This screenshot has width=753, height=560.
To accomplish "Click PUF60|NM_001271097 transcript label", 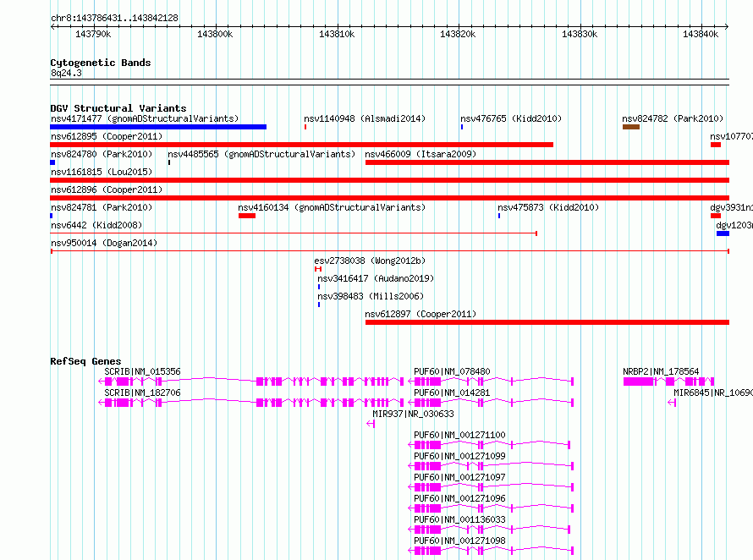I will pyautogui.click(x=459, y=477).
